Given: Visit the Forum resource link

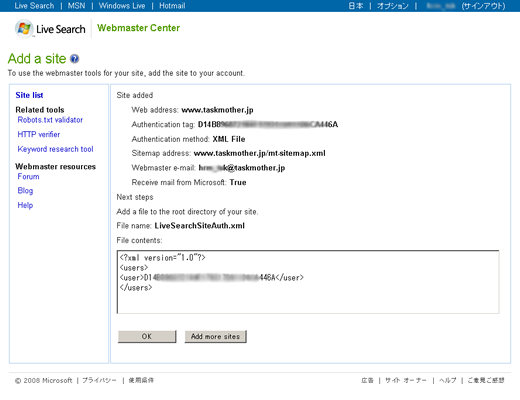Looking at the screenshot, I should pos(28,176).
